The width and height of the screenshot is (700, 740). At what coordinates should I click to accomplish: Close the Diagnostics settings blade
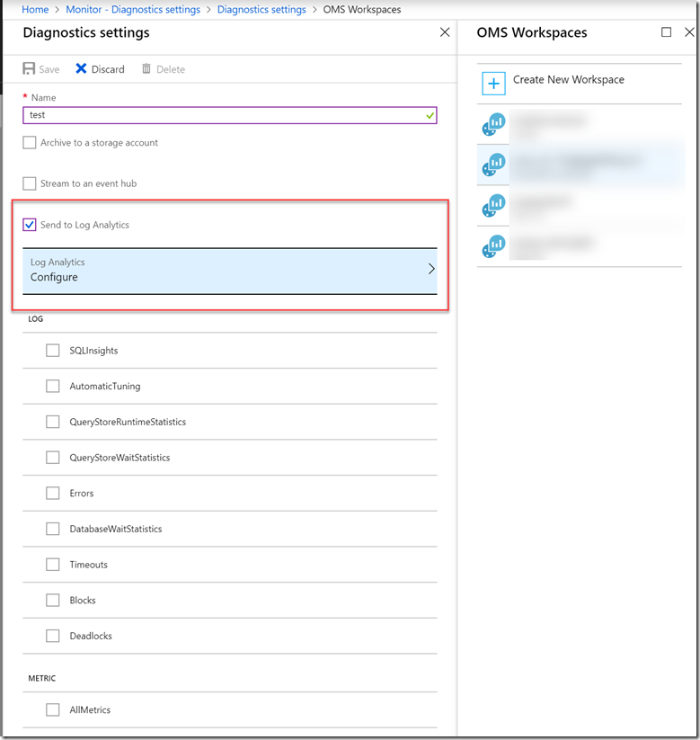coord(444,32)
